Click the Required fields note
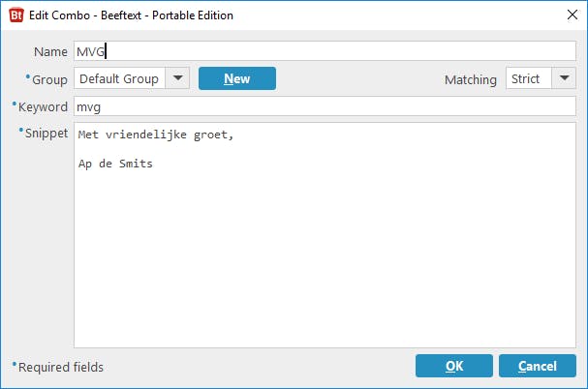 tap(60, 368)
